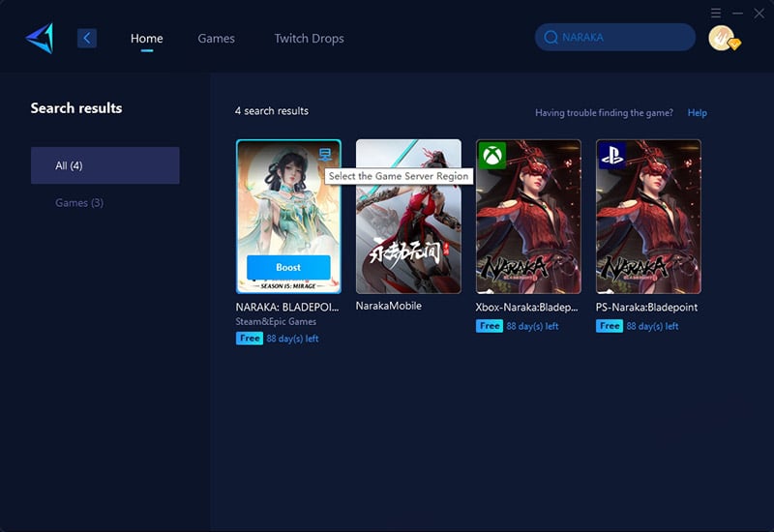Open the NarakaMobile game thumbnail
Image resolution: width=774 pixels, height=532 pixels.
pyautogui.click(x=408, y=216)
